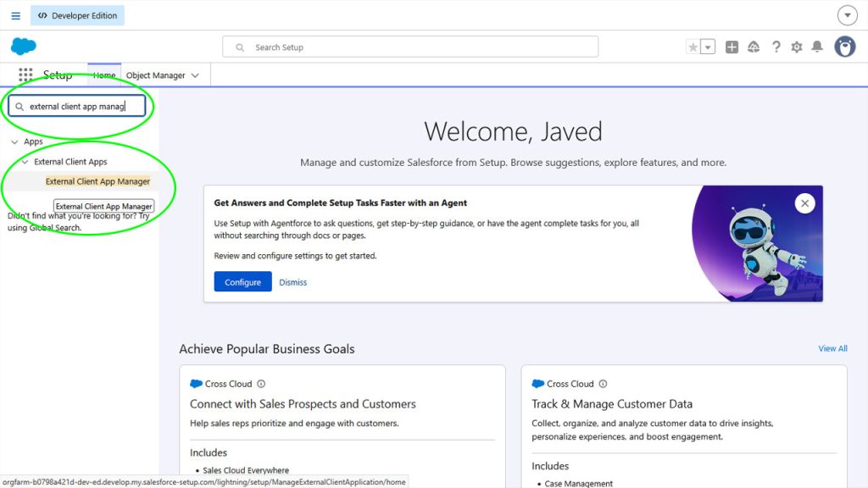Open the App Launcher dots grid

tap(25, 75)
